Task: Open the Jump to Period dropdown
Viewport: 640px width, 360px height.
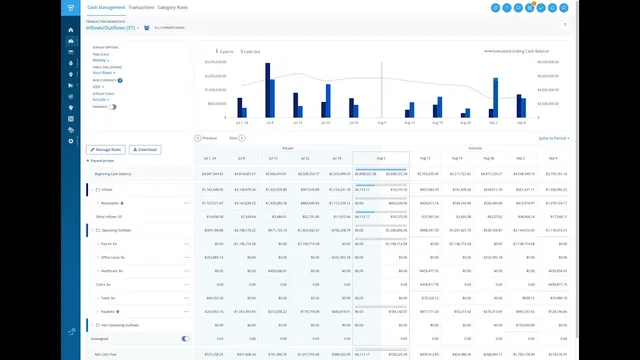Action: coord(554,138)
